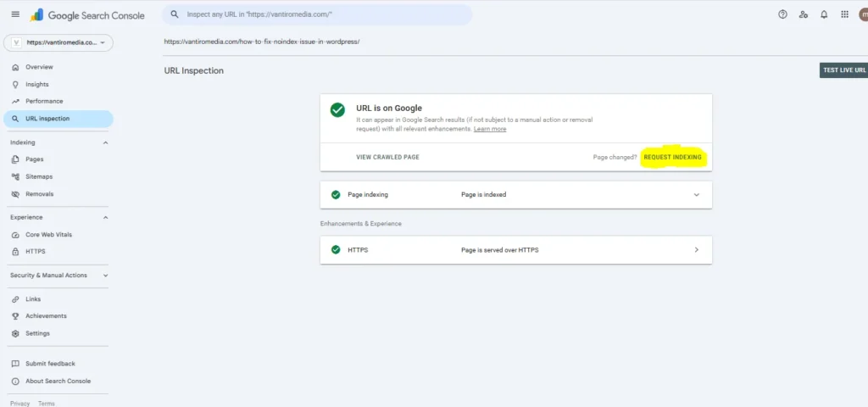Click View Crawled Page
This screenshot has height=407, width=868.
[x=387, y=157]
